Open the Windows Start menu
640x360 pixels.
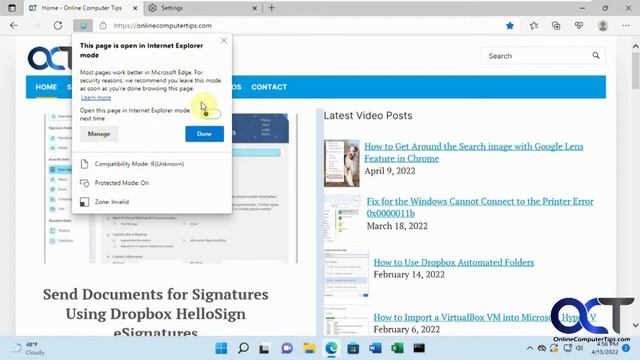(x=221, y=348)
